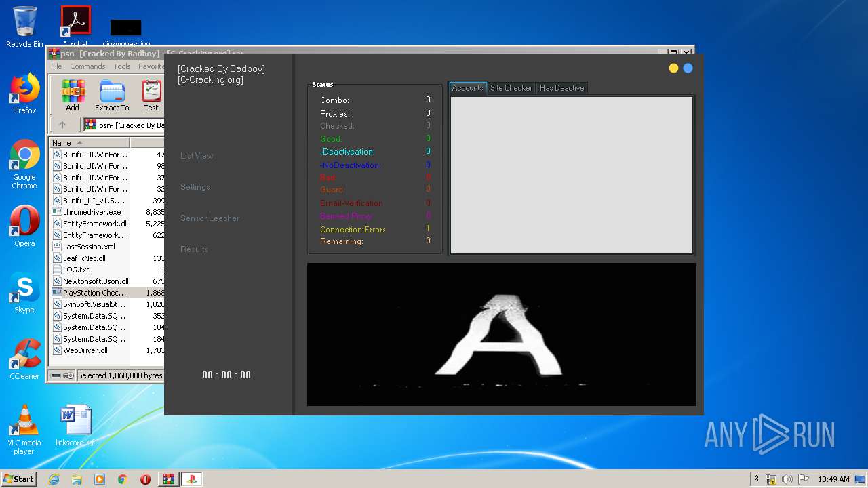Click the Test icon in WinRAR
The image size is (868, 488).
point(151,96)
